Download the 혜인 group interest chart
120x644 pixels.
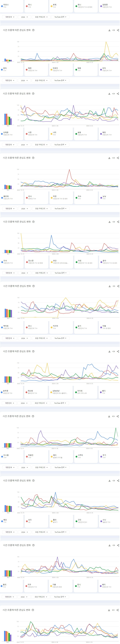coord(110,546)
